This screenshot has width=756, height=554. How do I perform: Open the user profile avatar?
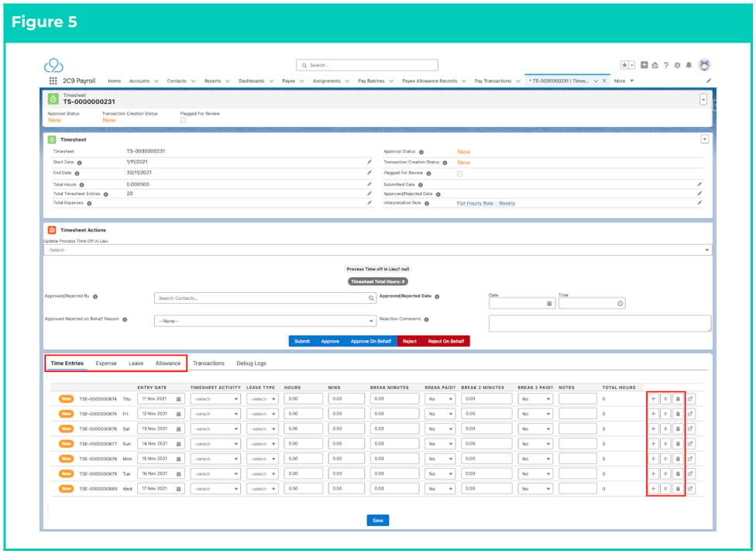click(704, 64)
